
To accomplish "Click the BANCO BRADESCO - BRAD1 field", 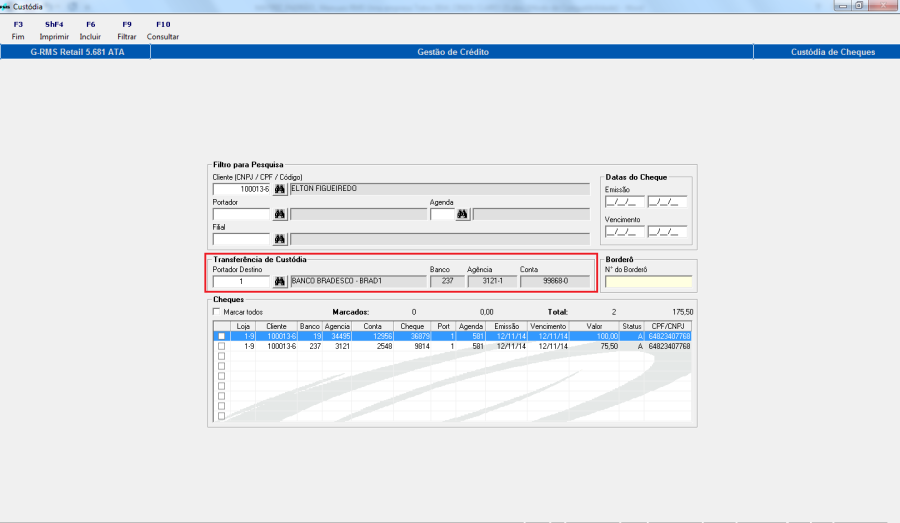I will [x=358, y=281].
